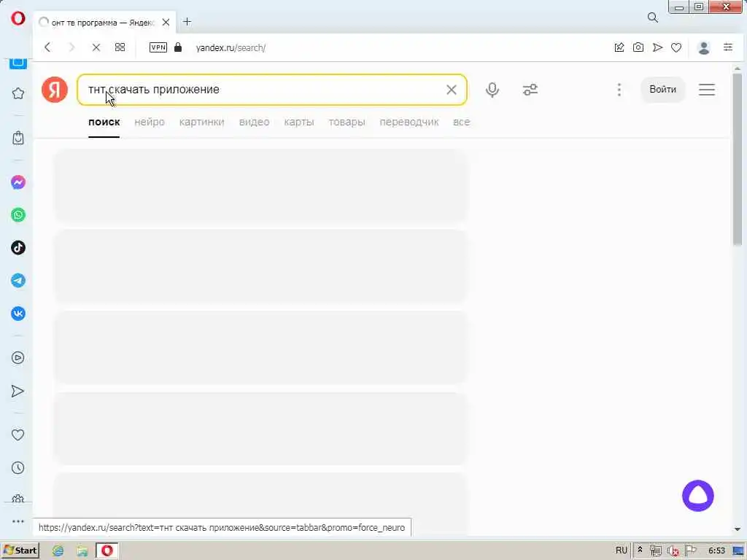Open VK in the Opera sidebar
Image resolution: width=747 pixels, height=560 pixels.
[x=18, y=314]
